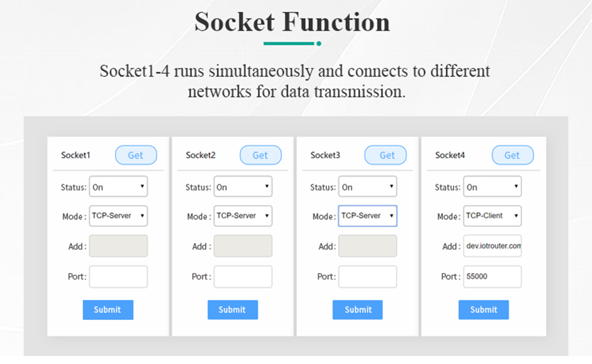The image size is (592, 364).
Task: Open the focused Socket3 Mode dropdown
Action: click(368, 216)
